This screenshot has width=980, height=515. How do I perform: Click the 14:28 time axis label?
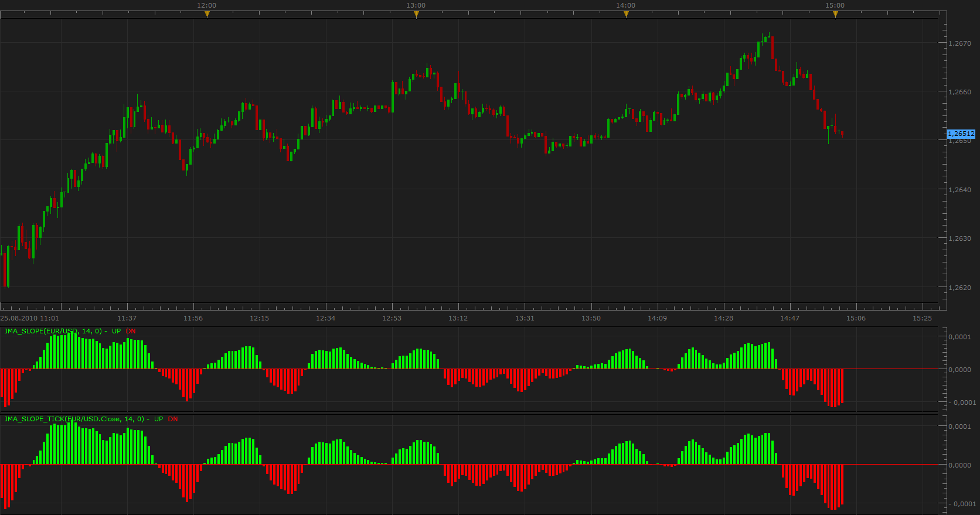click(x=723, y=318)
